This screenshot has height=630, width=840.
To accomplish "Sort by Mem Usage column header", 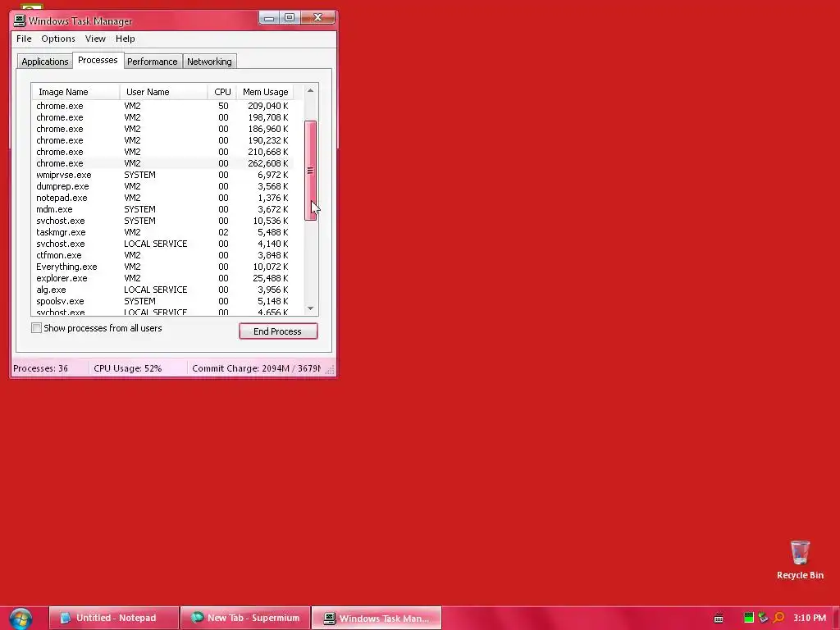I will point(265,92).
